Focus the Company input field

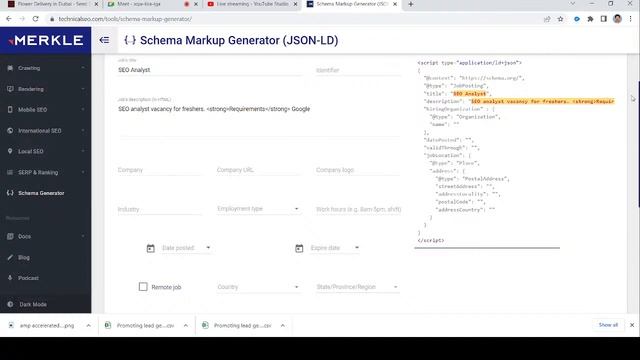coord(160,170)
